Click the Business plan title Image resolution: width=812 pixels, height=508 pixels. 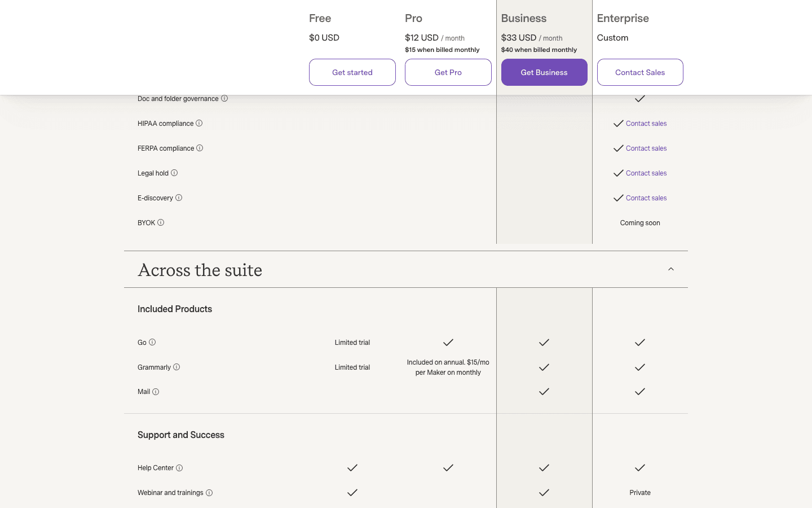pyautogui.click(x=524, y=18)
